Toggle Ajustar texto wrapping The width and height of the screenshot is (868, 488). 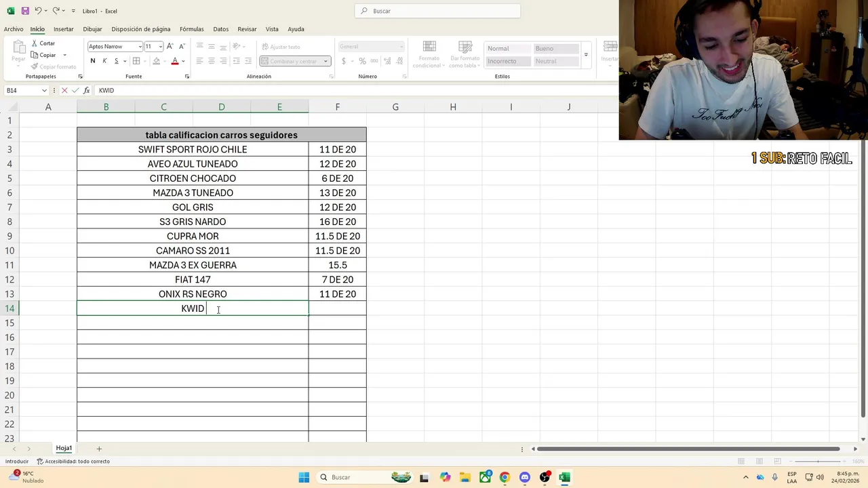pos(281,47)
